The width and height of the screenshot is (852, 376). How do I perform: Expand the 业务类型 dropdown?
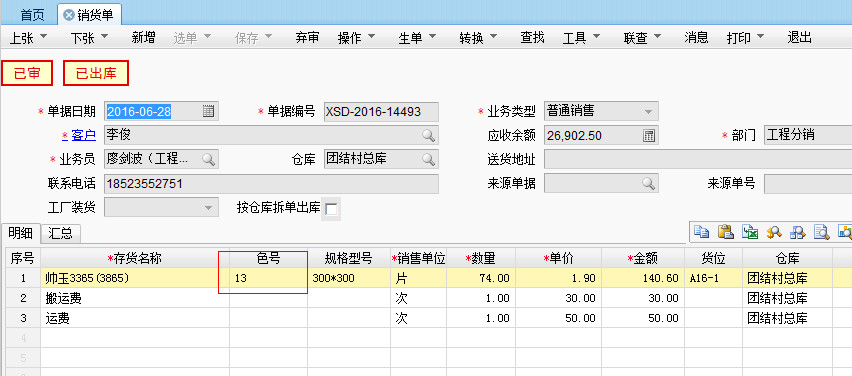pyautogui.click(x=648, y=111)
